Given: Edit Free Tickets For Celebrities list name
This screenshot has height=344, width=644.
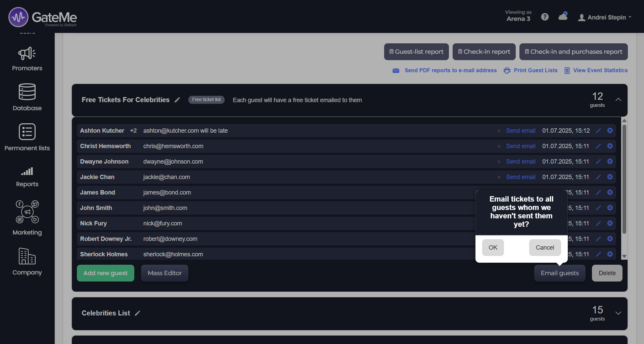Looking at the screenshot, I should pos(177,100).
